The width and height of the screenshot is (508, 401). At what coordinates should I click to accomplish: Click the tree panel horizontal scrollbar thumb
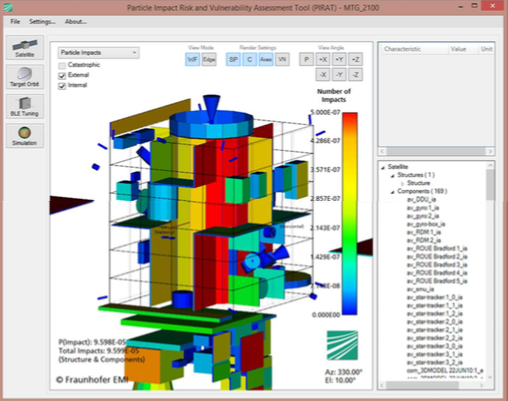pos(422,385)
